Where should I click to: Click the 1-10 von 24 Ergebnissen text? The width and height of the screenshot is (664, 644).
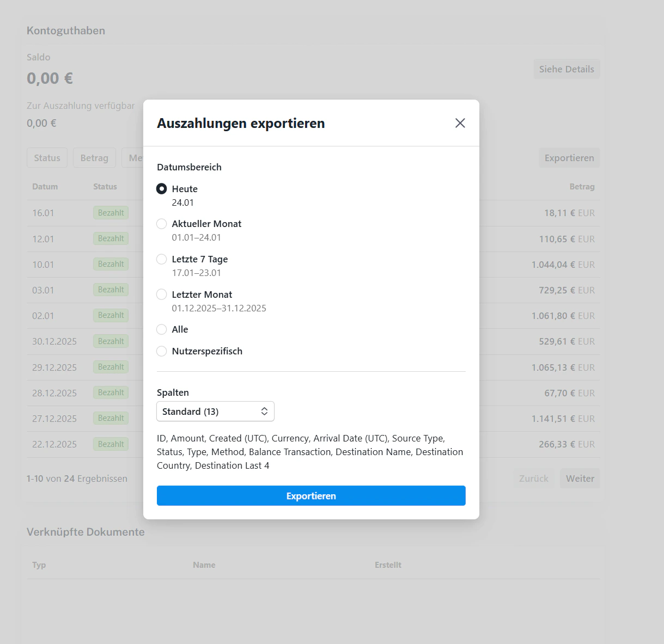pos(77,479)
